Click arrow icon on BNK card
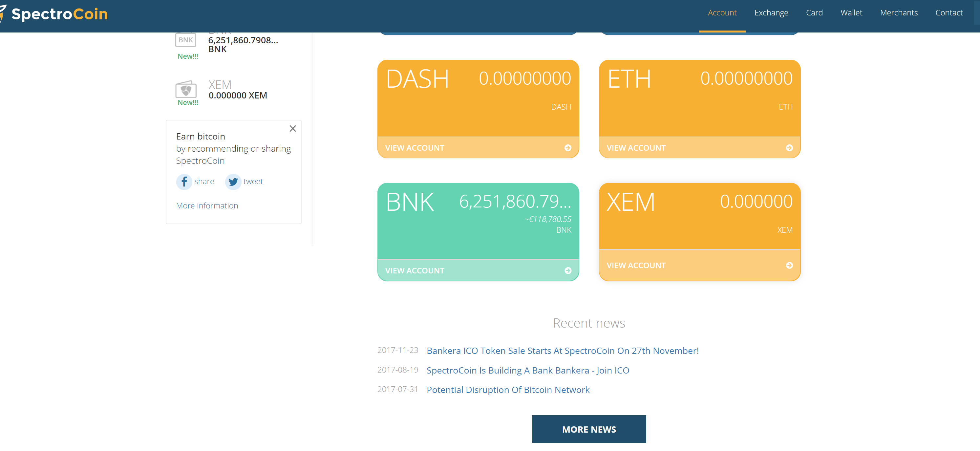Viewport: 980px width, 451px height. coord(567,270)
